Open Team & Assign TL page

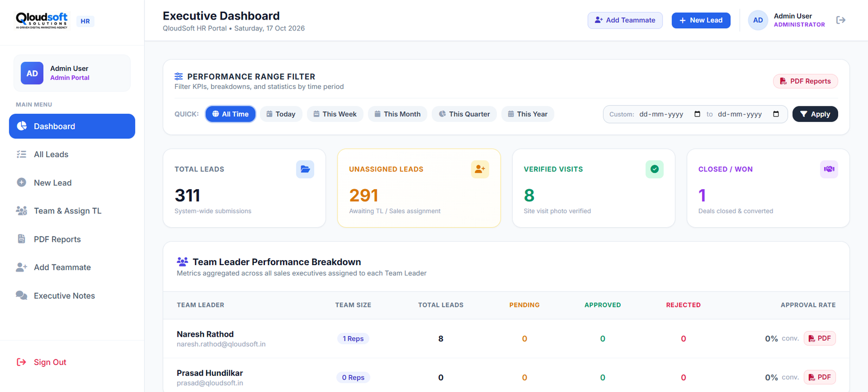point(72,211)
